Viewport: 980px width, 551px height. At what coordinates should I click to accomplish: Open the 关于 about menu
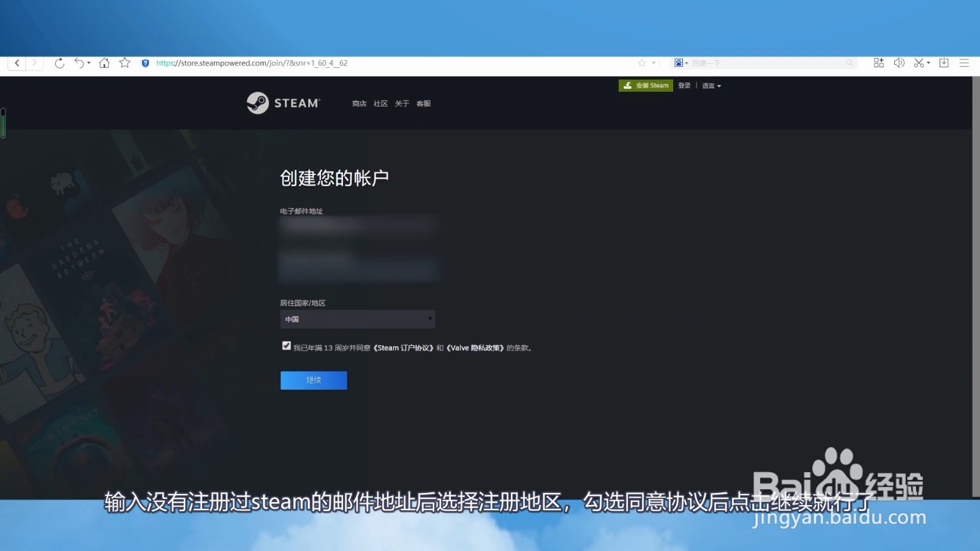(402, 103)
